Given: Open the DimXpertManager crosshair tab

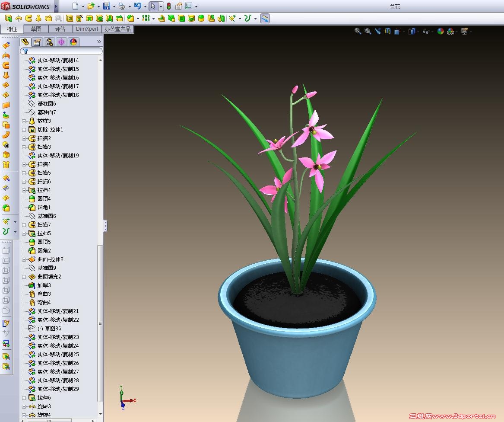Looking at the screenshot, I should point(61,42).
